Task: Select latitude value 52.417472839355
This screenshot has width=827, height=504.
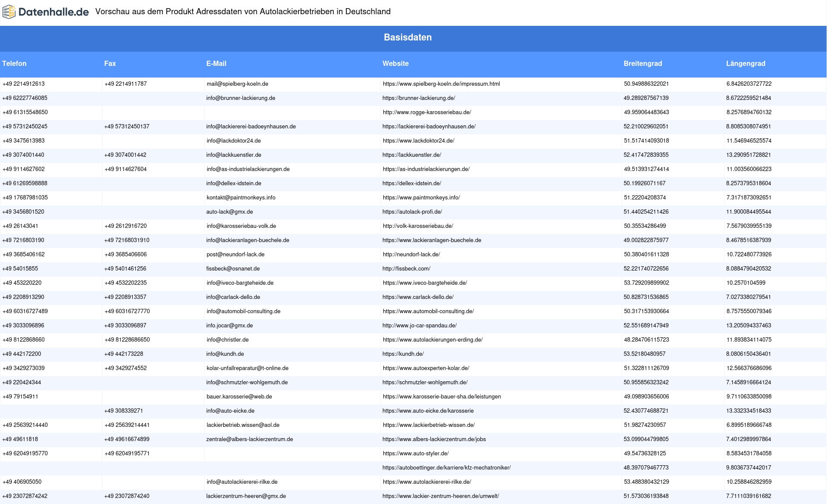Action: [x=646, y=155]
